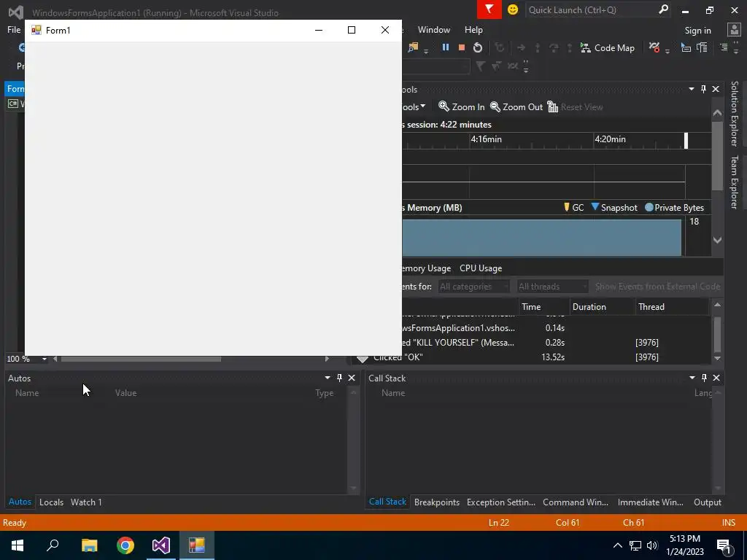Open IntelliTrace toolbar overflow dropdown arrow

[x=667, y=51]
